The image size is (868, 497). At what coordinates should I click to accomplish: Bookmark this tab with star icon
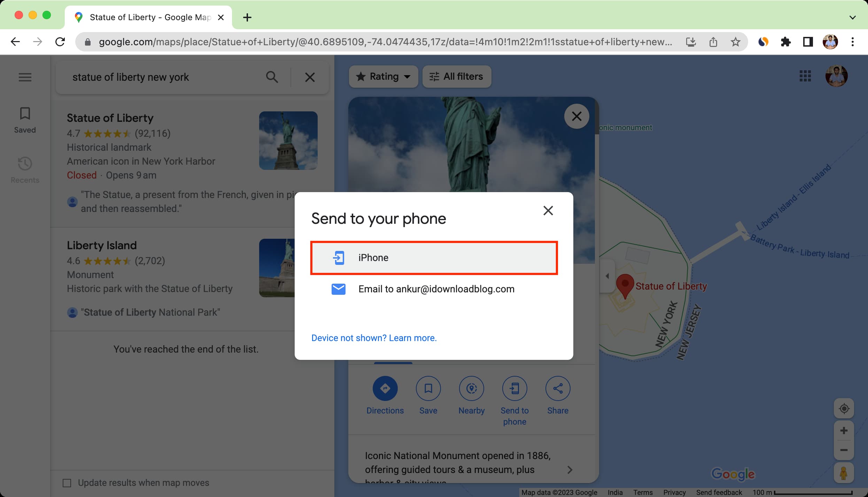pos(735,42)
